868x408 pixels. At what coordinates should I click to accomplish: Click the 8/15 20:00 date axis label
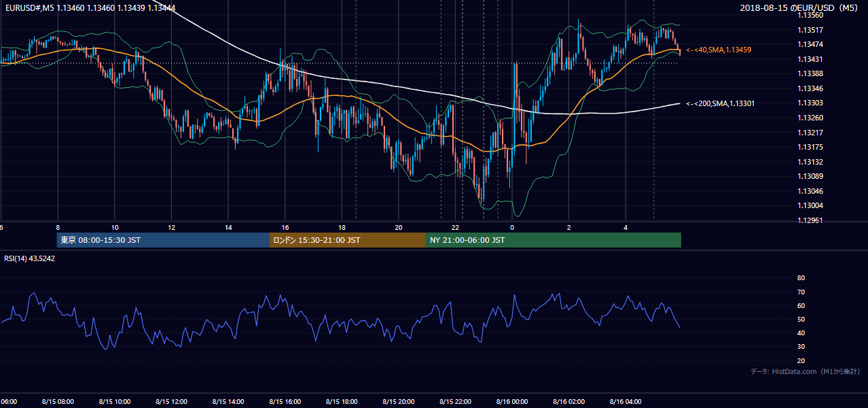[x=399, y=402]
